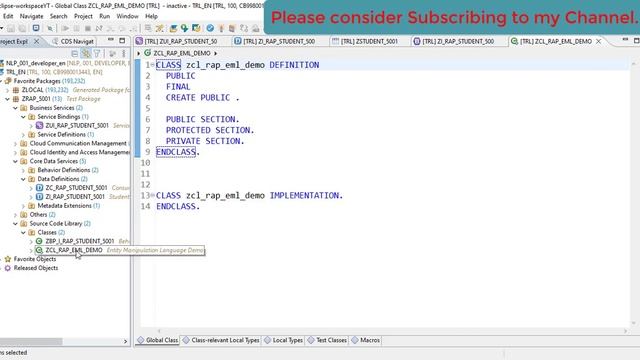Screen dimensions: 640x360
Task: Select the Global Class bottom tab
Action: tap(158, 340)
